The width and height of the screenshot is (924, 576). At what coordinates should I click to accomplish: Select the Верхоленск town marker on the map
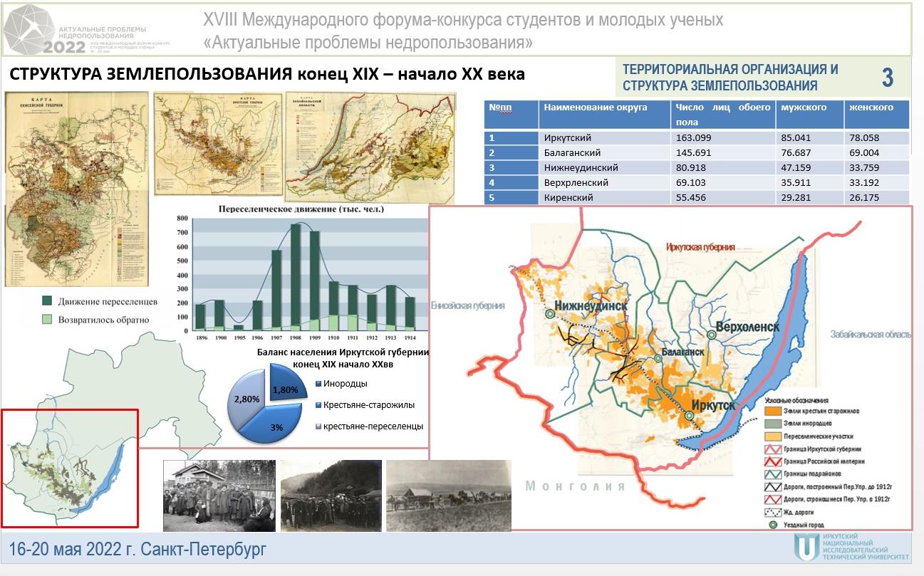coord(711,335)
